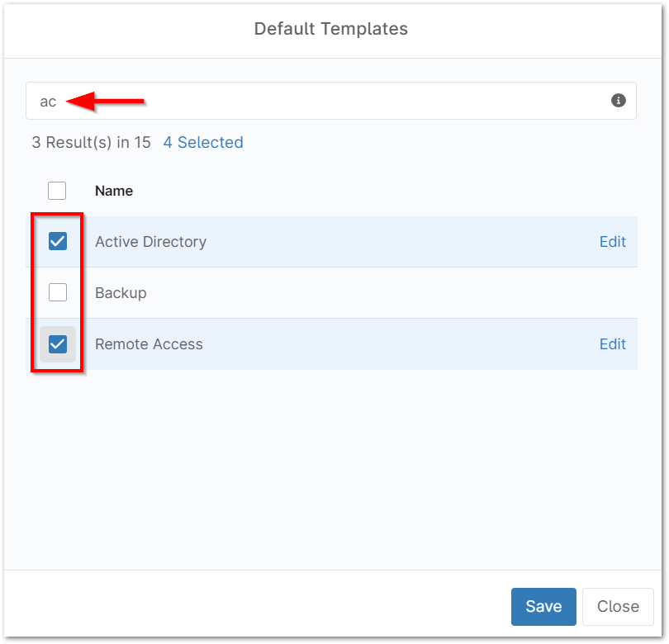Toggle the select-all checkbox beside Name
669x644 pixels.
pyautogui.click(x=57, y=191)
